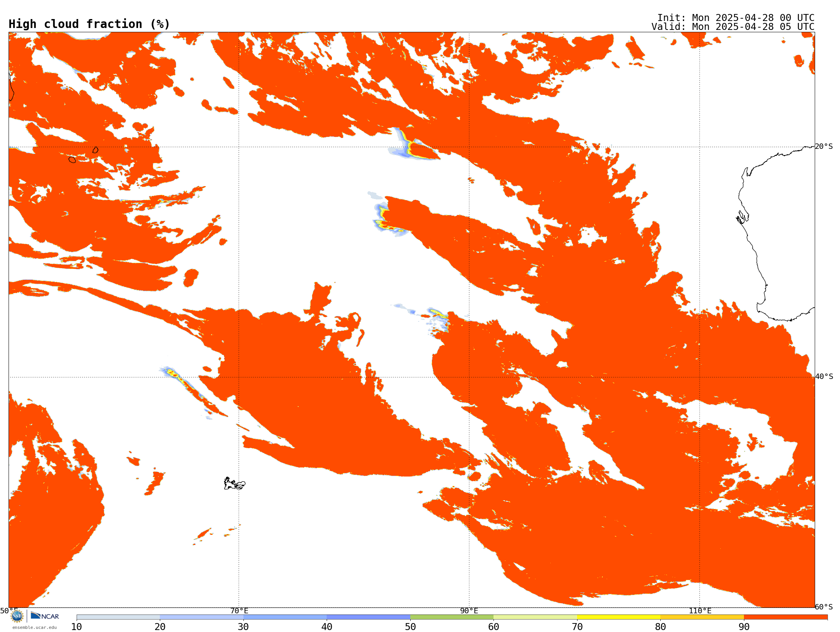This screenshot has height=632, width=840.
Task: Click the 'Init: Mon 2025-04-28 00 UTC' text
Action: point(736,18)
